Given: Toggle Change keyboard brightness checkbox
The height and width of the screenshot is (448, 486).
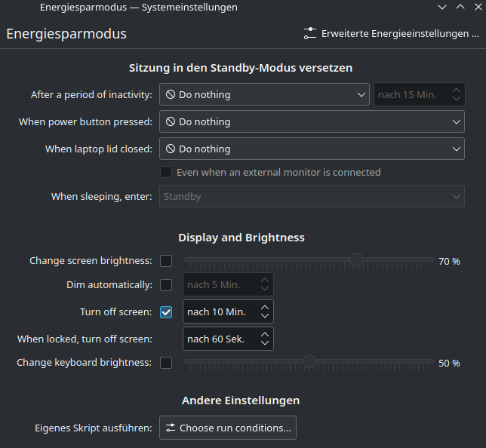Looking at the screenshot, I should coord(166,363).
